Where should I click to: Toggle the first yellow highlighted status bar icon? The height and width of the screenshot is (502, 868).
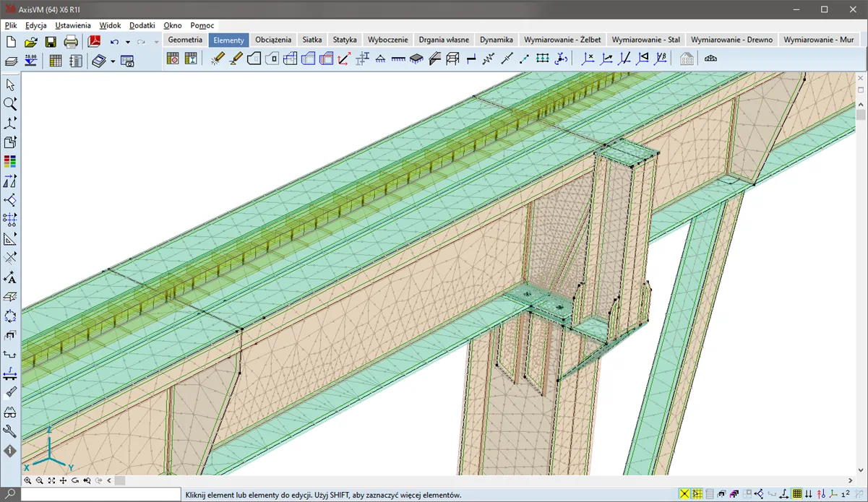[x=684, y=494]
